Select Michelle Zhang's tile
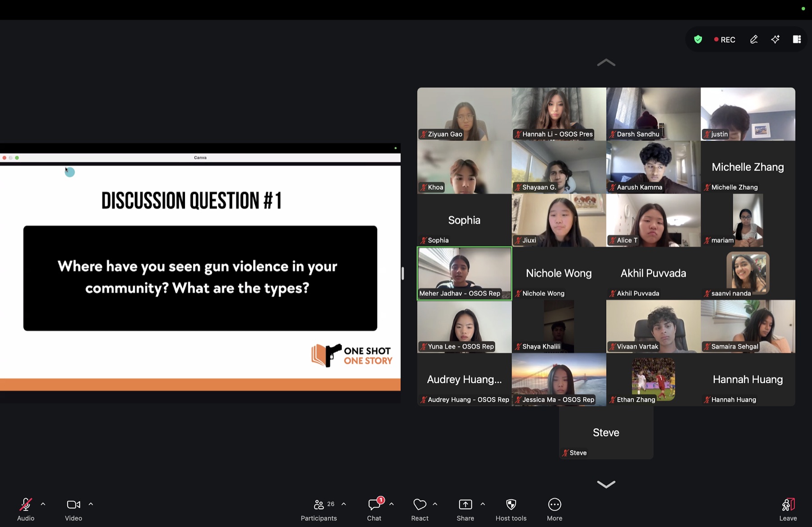This screenshot has width=812, height=527. coord(748,167)
